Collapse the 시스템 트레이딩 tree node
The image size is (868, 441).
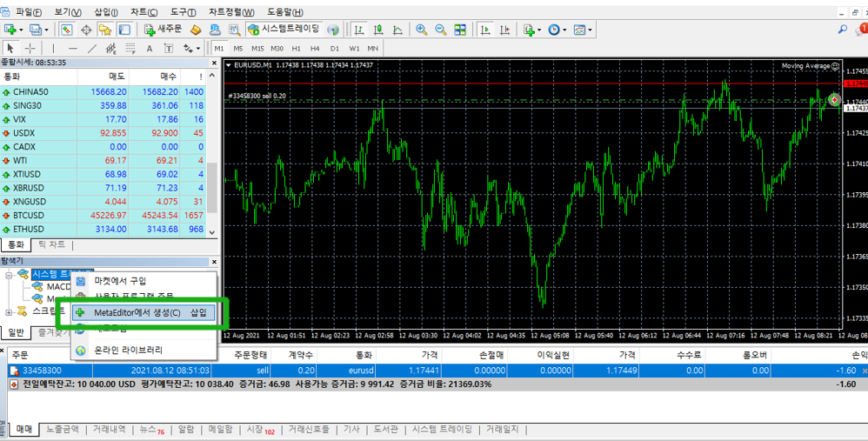click(9, 275)
